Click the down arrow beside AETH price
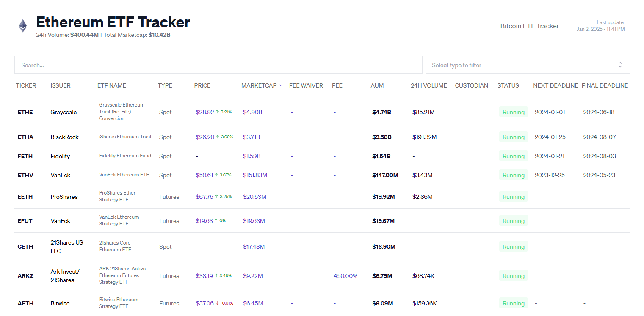The image size is (644, 316). pos(217,303)
